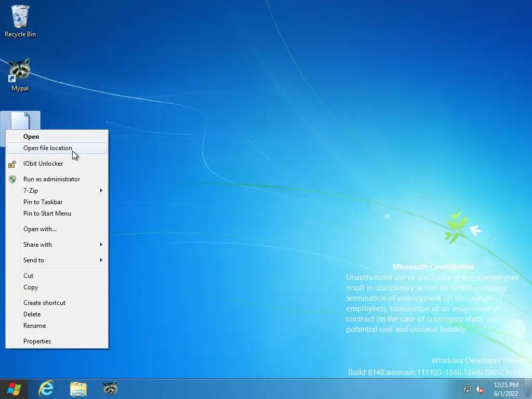
Task: Expand the 7-Zip submenu
Action: 57,191
